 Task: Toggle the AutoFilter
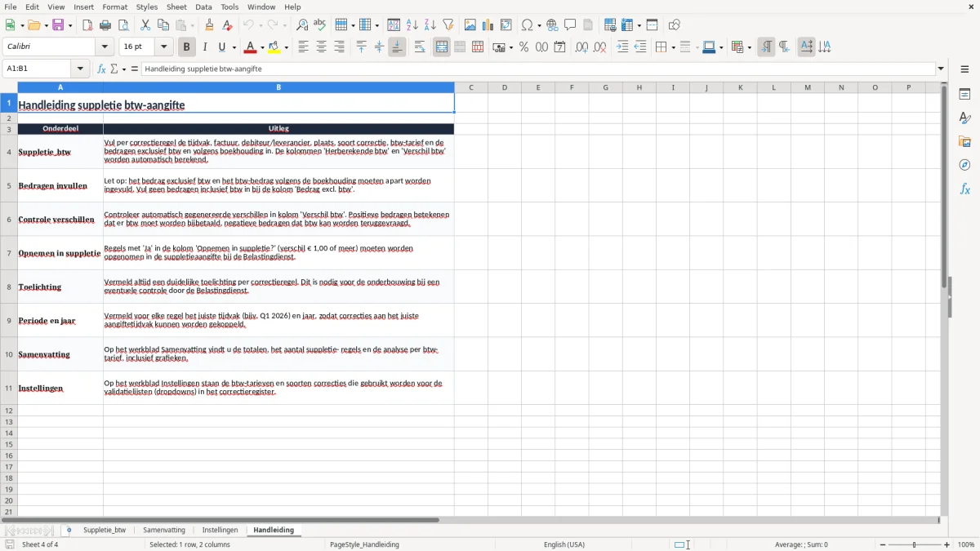click(448, 25)
